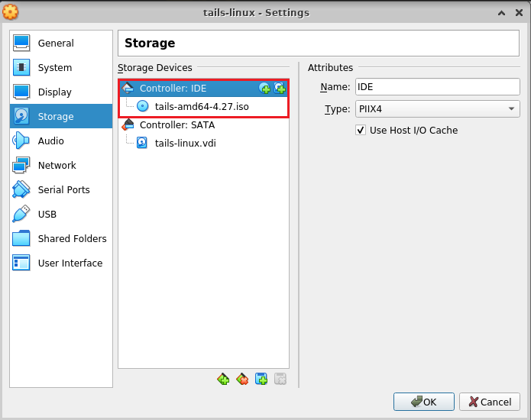This screenshot has height=420, width=531.
Task: Open the User Interface settings page
Action: [61, 263]
